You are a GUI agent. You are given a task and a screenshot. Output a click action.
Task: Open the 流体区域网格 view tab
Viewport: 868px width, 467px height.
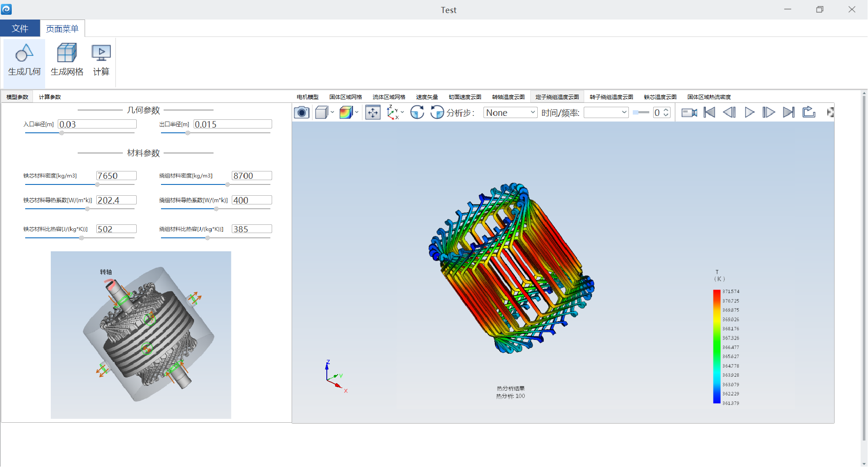(x=389, y=97)
